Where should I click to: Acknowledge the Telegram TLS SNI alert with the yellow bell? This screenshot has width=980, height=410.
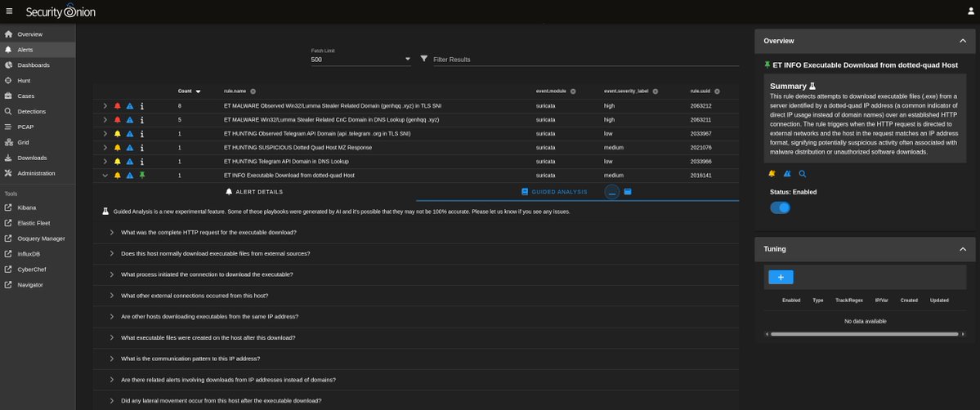pyautogui.click(x=118, y=134)
